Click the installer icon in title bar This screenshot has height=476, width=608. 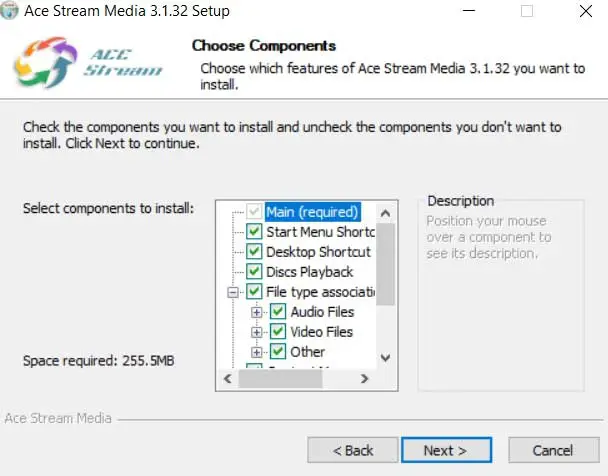tap(9, 12)
